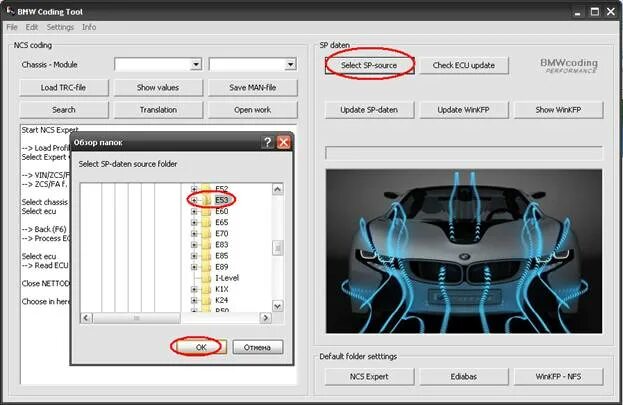This screenshot has width=623, height=405.
Task: Expand the E83 folder node
Action: (x=194, y=245)
